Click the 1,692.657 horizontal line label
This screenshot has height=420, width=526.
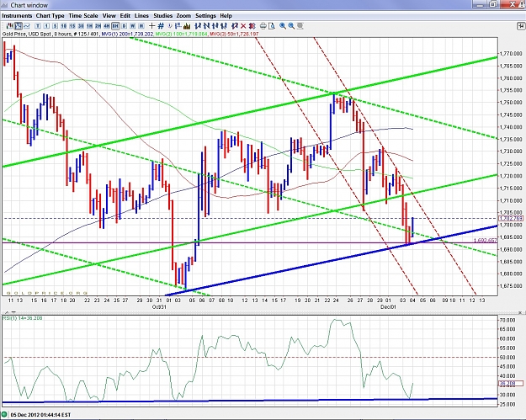[486, 240]
